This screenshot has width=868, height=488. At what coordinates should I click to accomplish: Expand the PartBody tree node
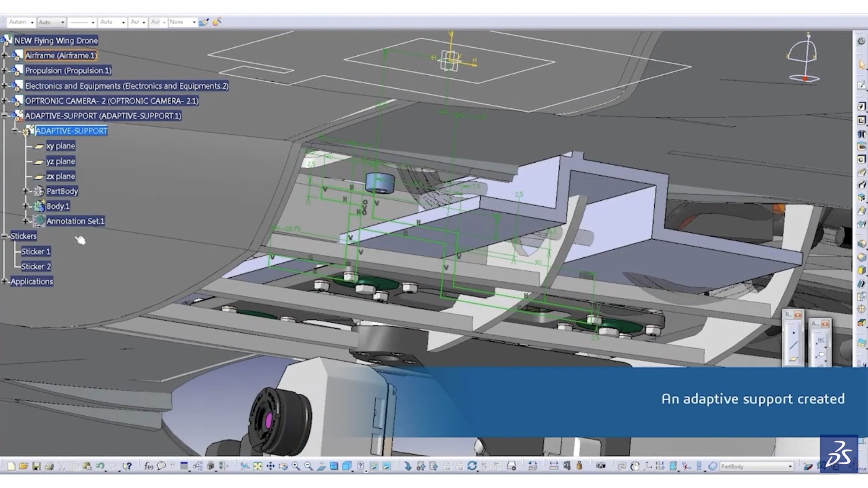[25, 191]
